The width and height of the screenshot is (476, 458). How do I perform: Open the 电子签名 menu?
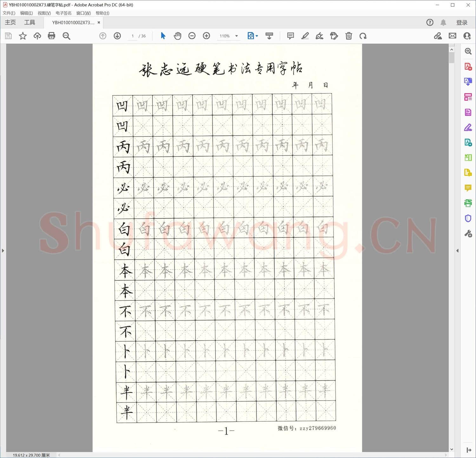pos(63,13)
